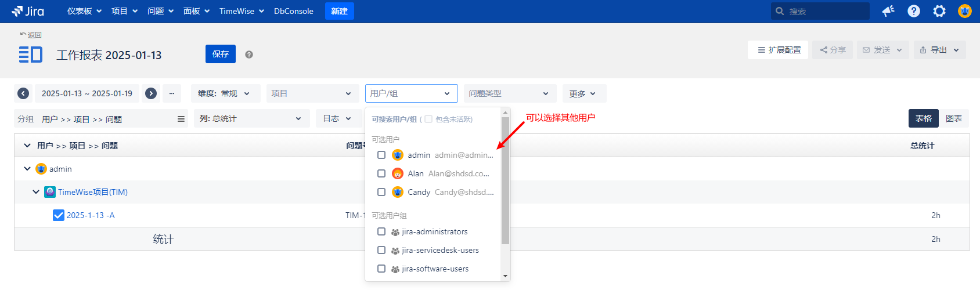Image resolution: width=980 pixels, height=308 pixels.
Task: Open the settings gear icon
Action: (939, 11)
